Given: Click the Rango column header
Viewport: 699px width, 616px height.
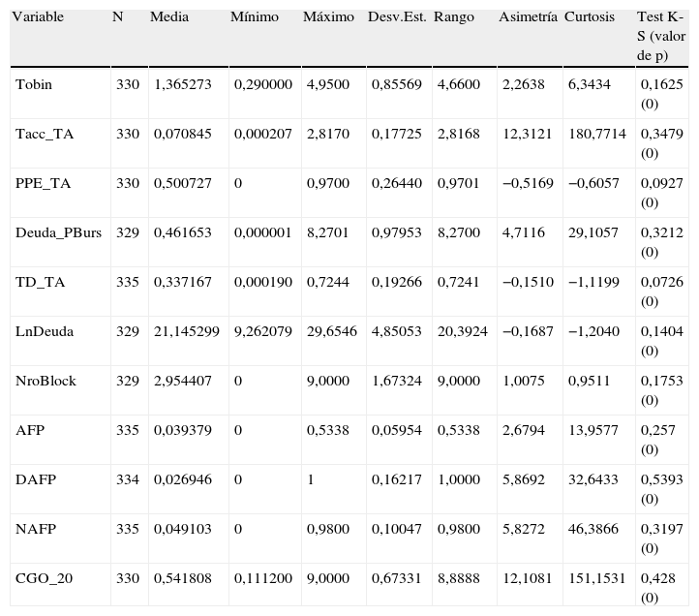Looking at the screenshot, I should point(454,17).
